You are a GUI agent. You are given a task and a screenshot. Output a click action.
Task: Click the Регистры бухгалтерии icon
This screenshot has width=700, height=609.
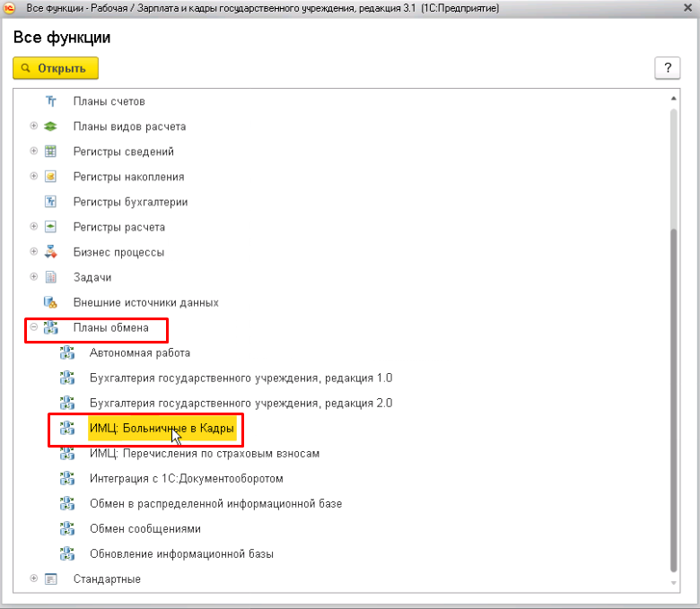(x=51, y=202)
